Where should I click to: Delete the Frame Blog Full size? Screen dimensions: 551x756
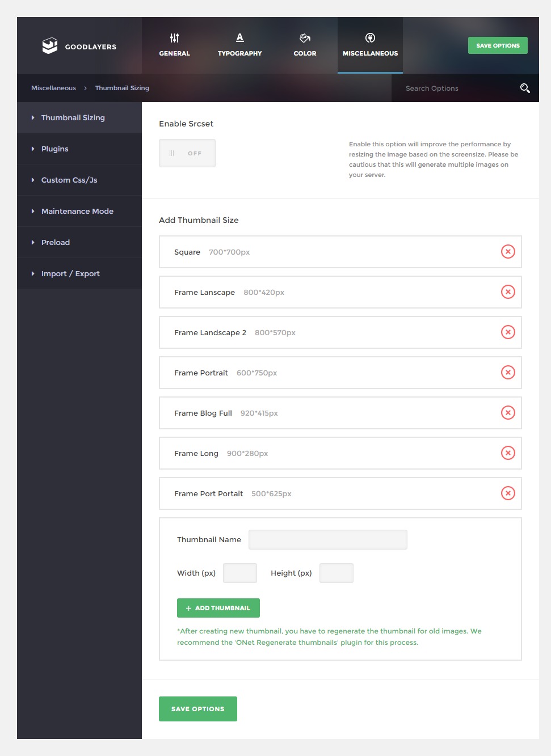point(508,413)
